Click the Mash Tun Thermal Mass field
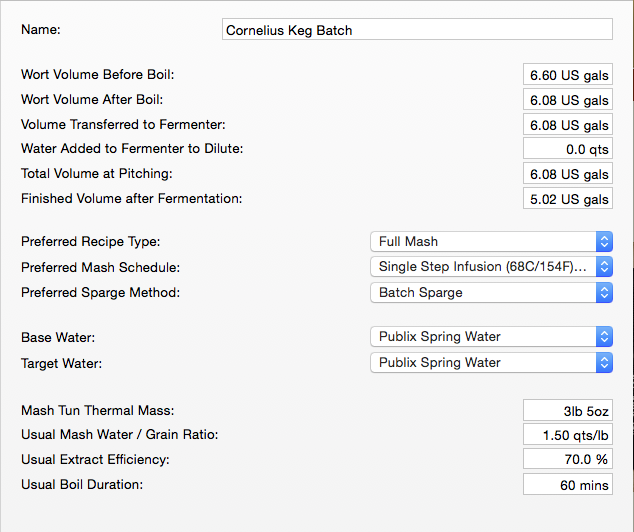 click(x=568, y=410)
